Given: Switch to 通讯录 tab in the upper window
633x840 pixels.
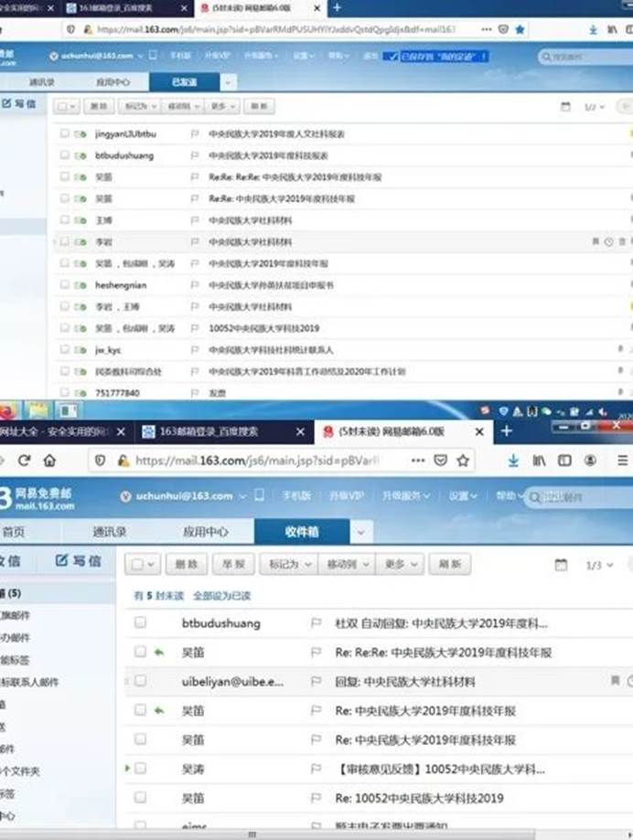Looking at the screenshot, I should coord(42,82).
